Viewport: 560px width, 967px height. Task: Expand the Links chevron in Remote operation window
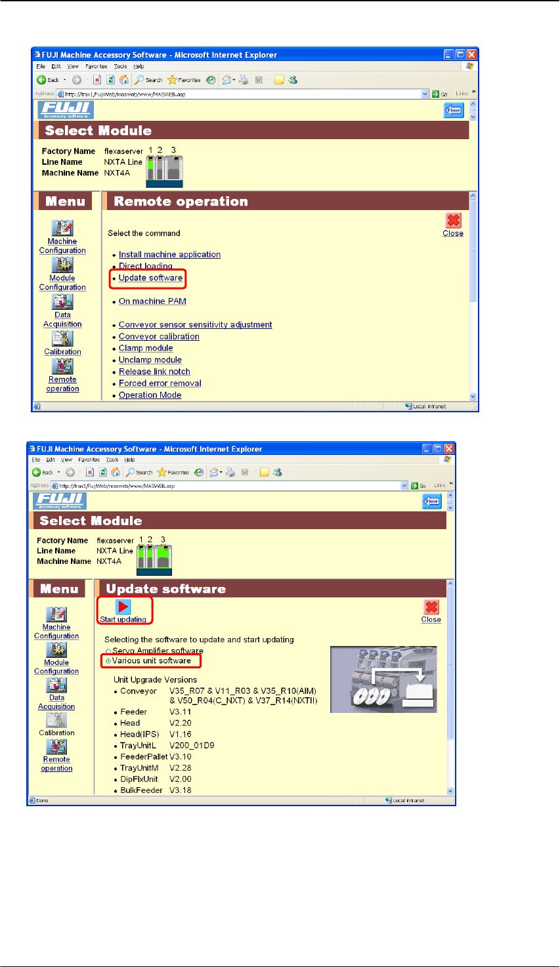(x=473, y=93)
